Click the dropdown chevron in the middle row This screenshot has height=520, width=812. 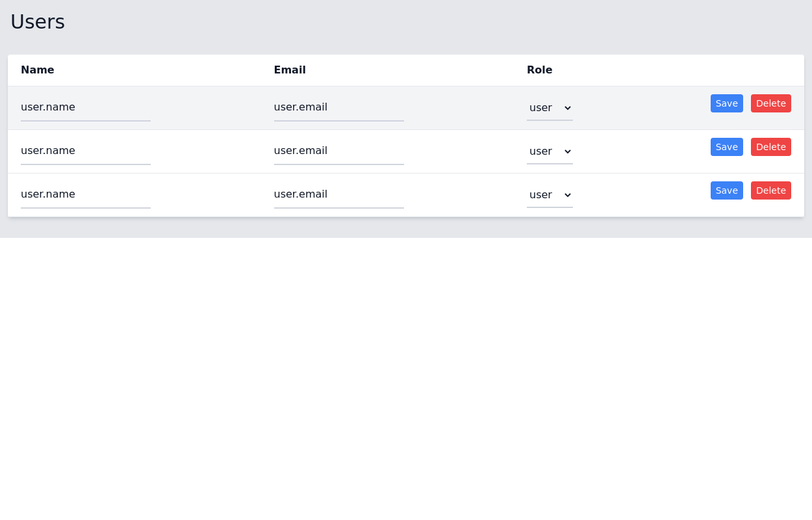(x=566, y=151)
